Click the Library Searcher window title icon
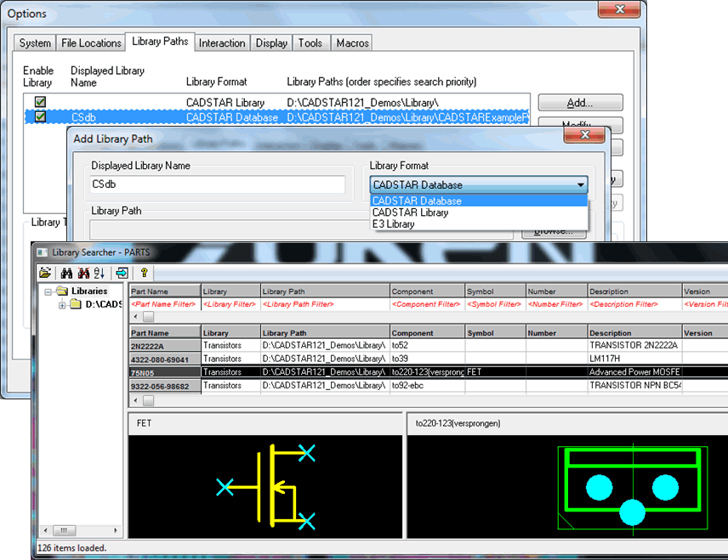Screen dimensions: 728x560 click(43, 252)
